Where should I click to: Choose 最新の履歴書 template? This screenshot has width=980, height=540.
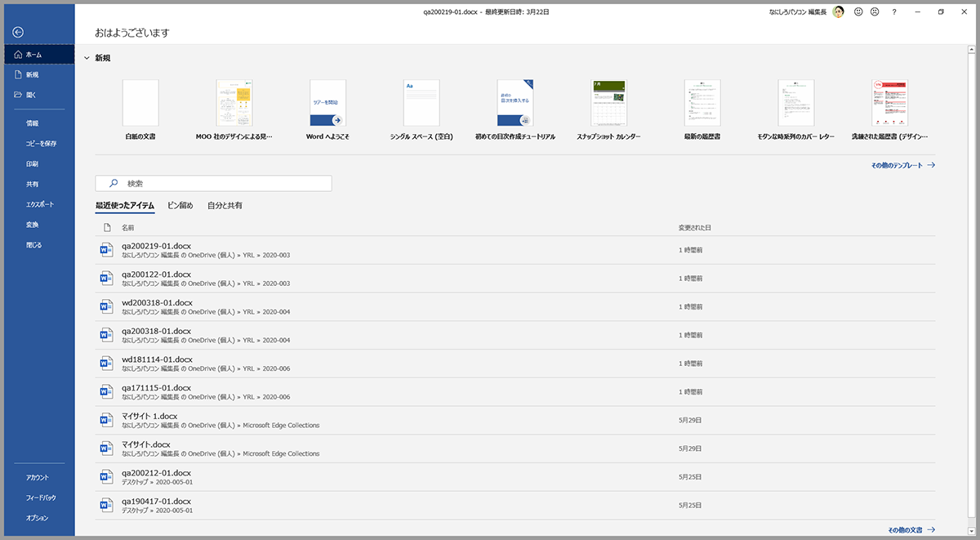tap(702, 110)
